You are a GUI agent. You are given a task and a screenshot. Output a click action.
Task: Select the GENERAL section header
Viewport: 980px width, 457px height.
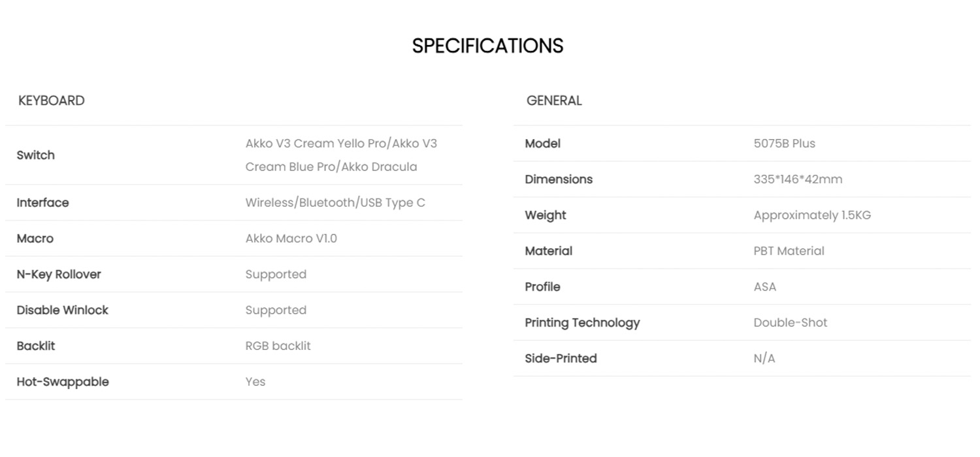point(554,101)
